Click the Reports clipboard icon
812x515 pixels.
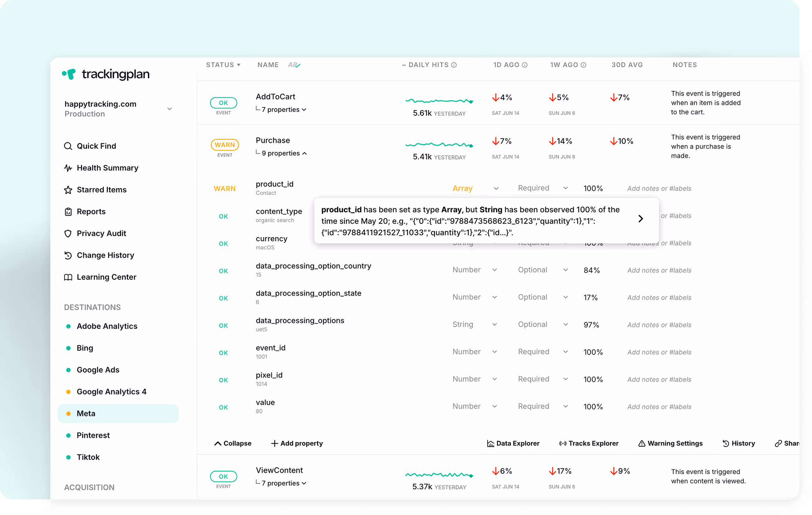point(68,212)
